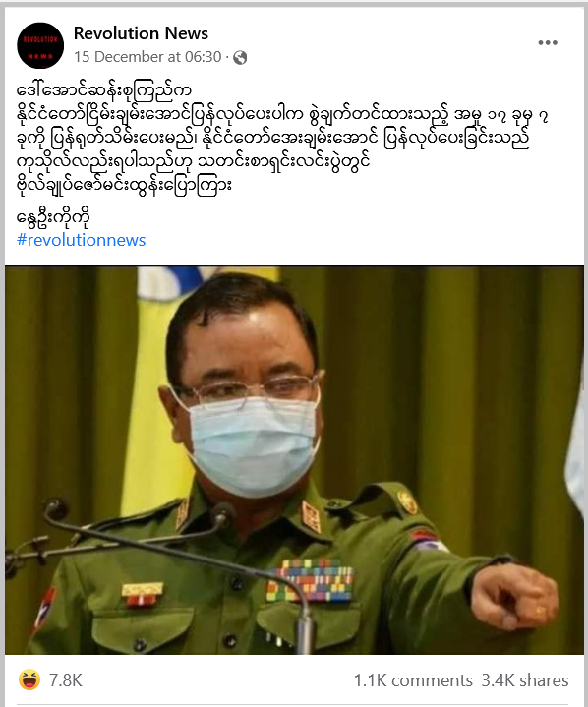Open the three-dots post options menu
The height and width of the screenshot is (707, 588).
coord(548,43)
